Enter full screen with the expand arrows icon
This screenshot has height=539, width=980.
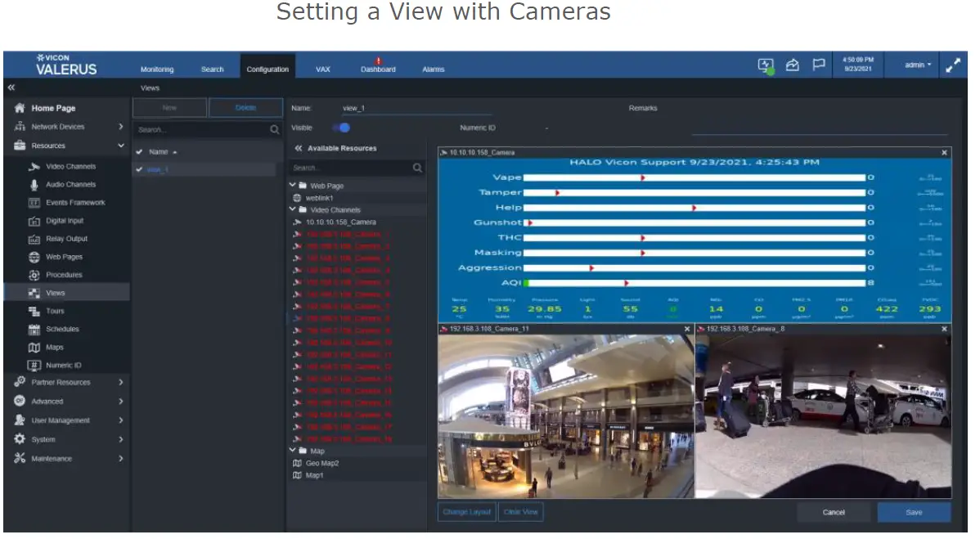point(953,66)
